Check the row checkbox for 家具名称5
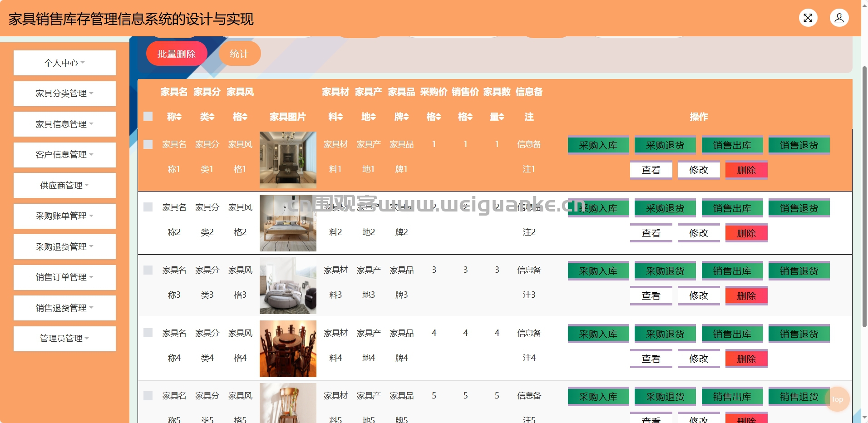This screenshot has width=868, height=423. click(148, 396)
